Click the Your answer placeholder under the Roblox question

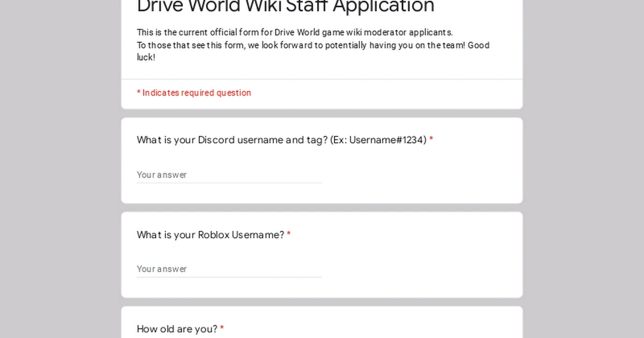coord(162,268)
